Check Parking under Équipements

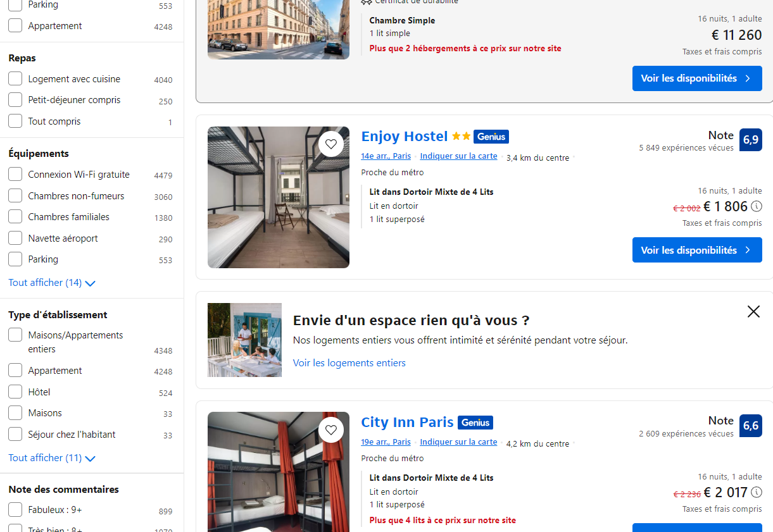pyautogui.click(x=15, y=259)
